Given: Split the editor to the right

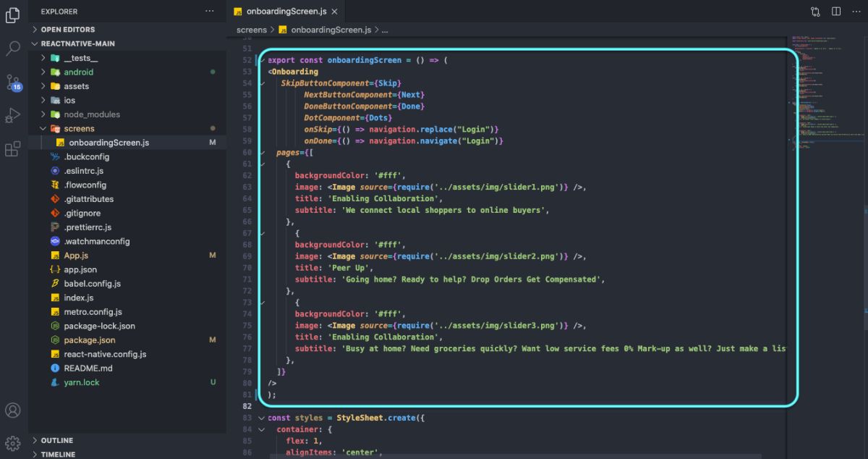Looking at the screenshot, I should coord(836,12).
